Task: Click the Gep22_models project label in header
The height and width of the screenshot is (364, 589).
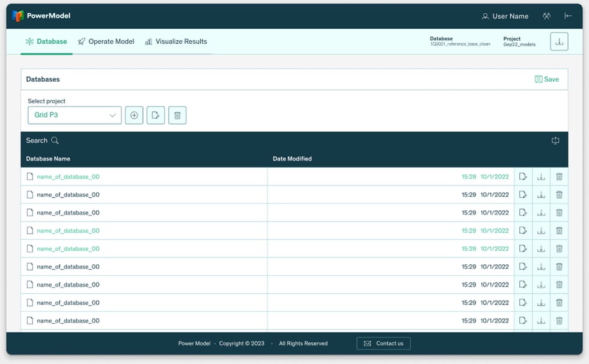Action: 519,44
